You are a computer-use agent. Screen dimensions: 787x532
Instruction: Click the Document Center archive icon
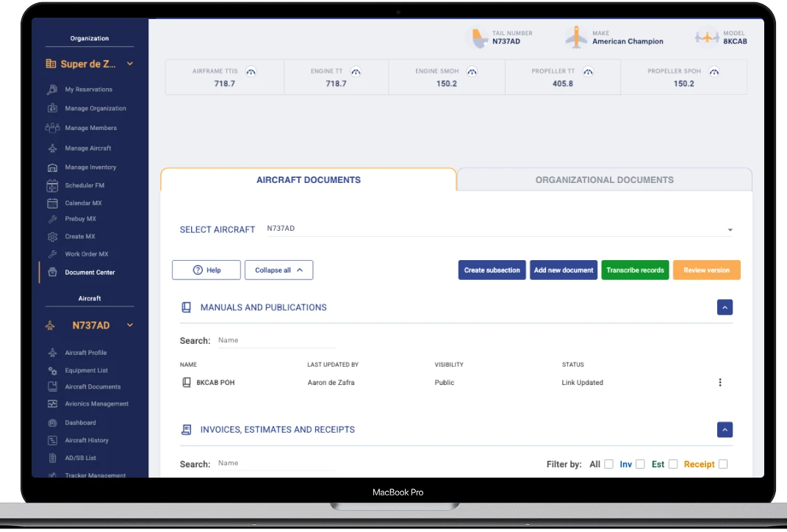52,273
